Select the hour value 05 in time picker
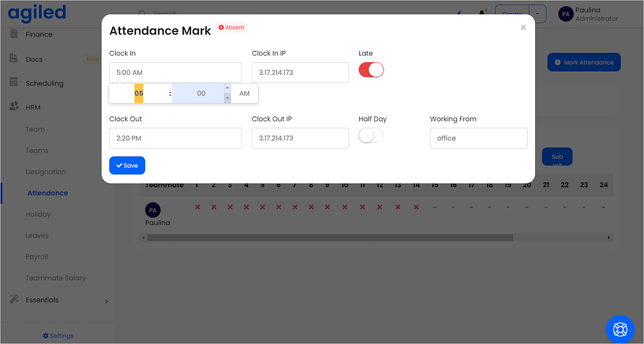 [x=139, y=94]
